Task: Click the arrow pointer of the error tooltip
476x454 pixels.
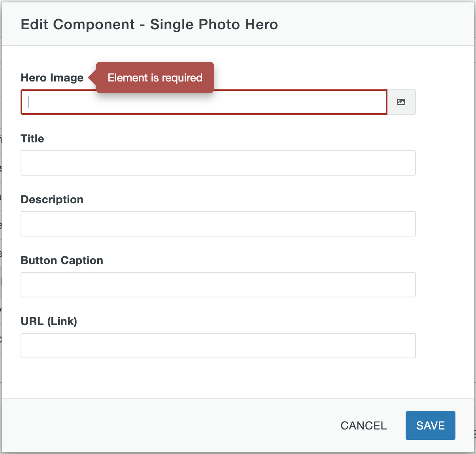Action: (91, 78)
